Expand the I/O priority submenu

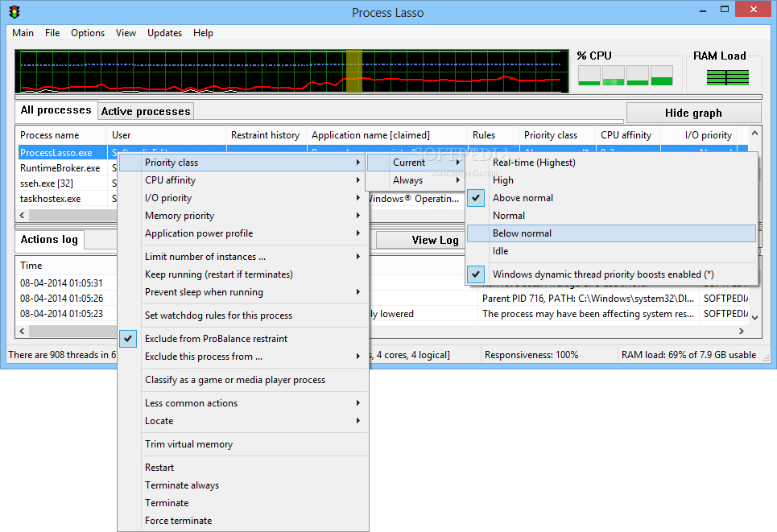pyautogui.click(x=243, y=198)
